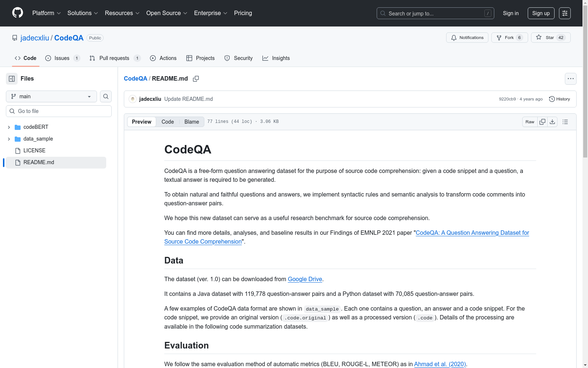Viewport: 588px width, 368px height.
Task: Open global navigation menu icon beside Sign up
Action: click(565, 13)
